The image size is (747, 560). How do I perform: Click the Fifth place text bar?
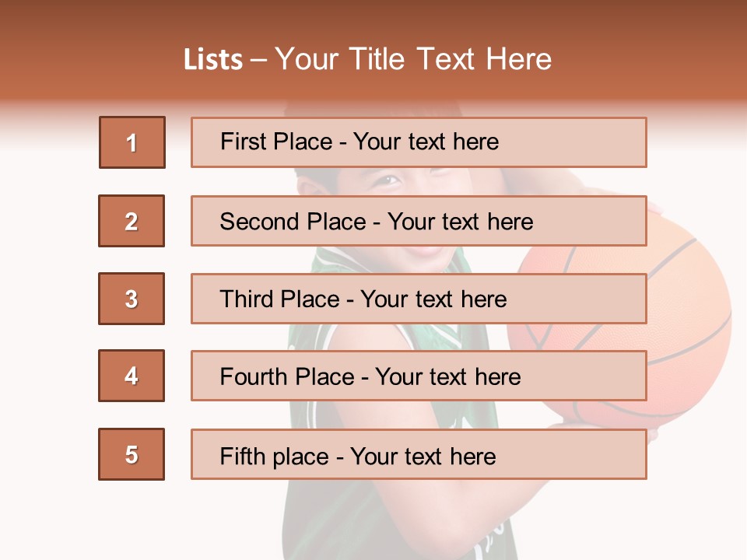tap(419, 454)
